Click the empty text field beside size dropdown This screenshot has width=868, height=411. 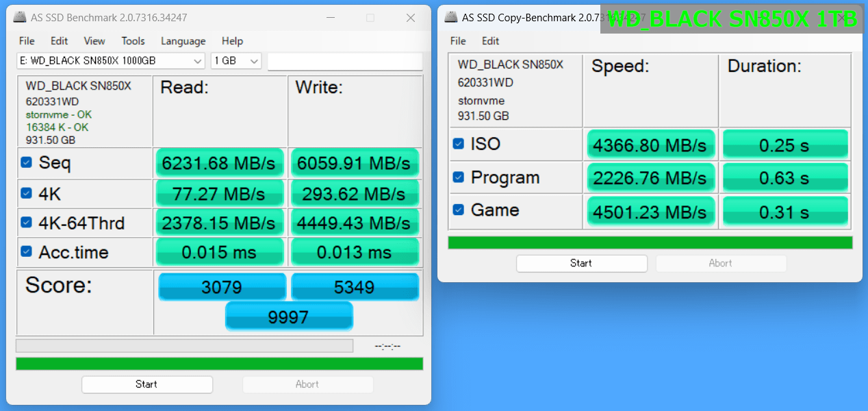(x=345, y=61)
